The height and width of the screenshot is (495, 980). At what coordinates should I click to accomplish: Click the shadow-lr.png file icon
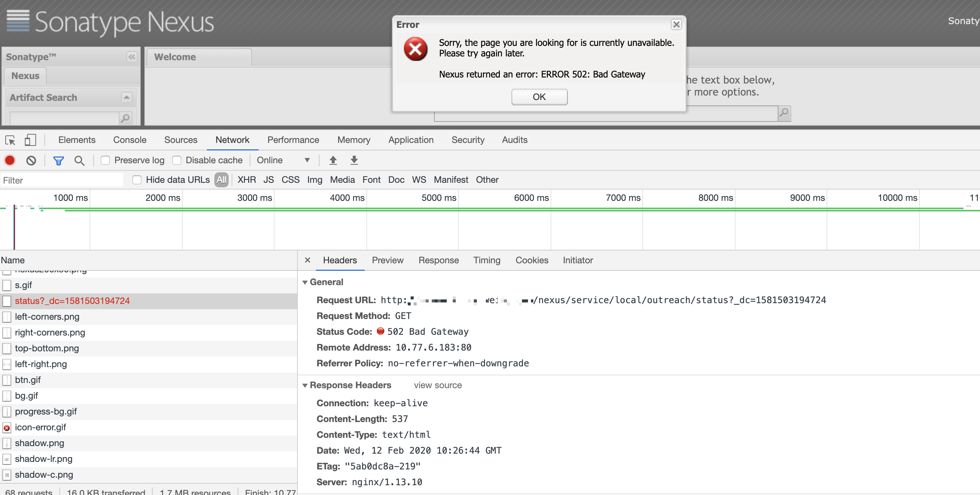(x=6, y=459)
